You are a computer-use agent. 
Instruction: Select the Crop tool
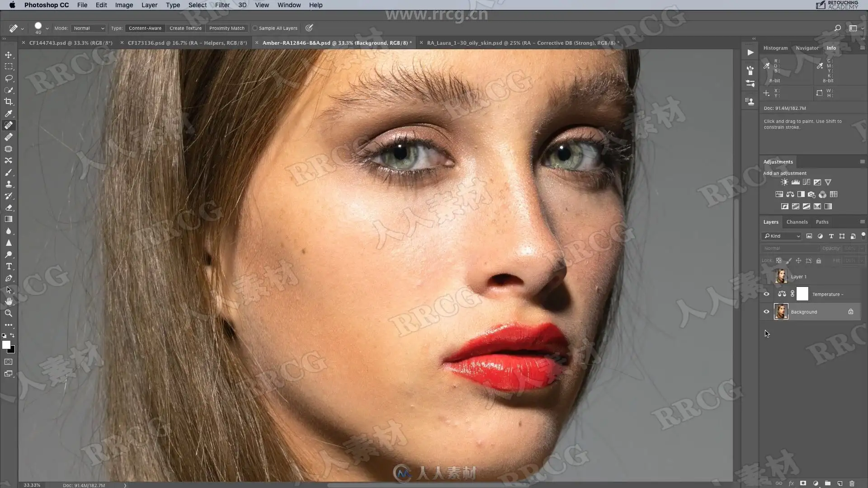click(9, 102)
